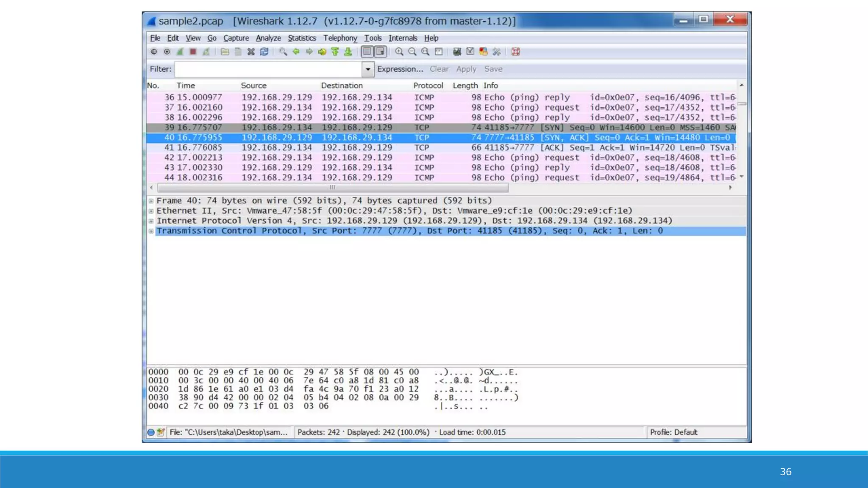Click inside the Filter input field
The height and width of the screenshot is (488, 868).
[x=268, y=69]
